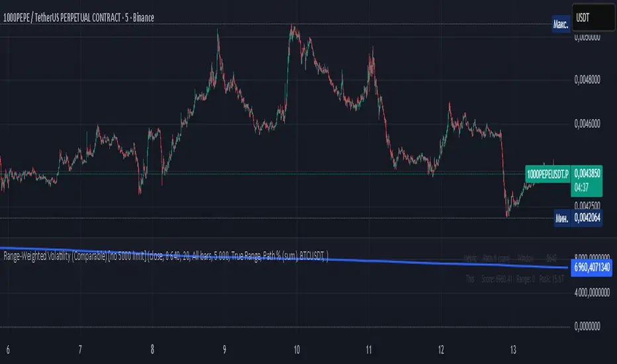Click the date label 6 on time axis
Viewport: 617px width, 364px height.
click(8, 350)
